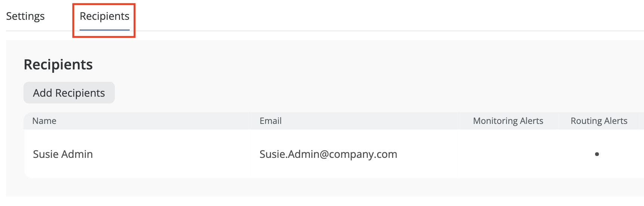Click the gray panel area below the table
644x206 pixels.
click(299, 187)
